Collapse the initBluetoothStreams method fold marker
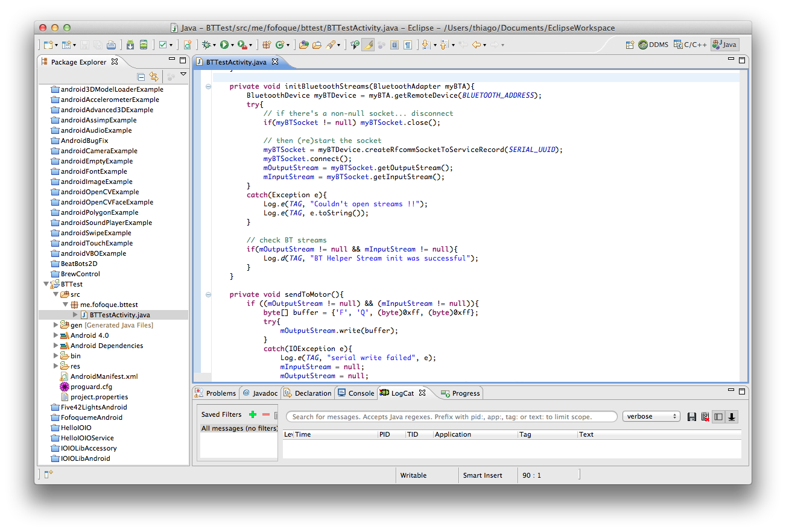Screen dimensions: 786x532 click(208, 86)
